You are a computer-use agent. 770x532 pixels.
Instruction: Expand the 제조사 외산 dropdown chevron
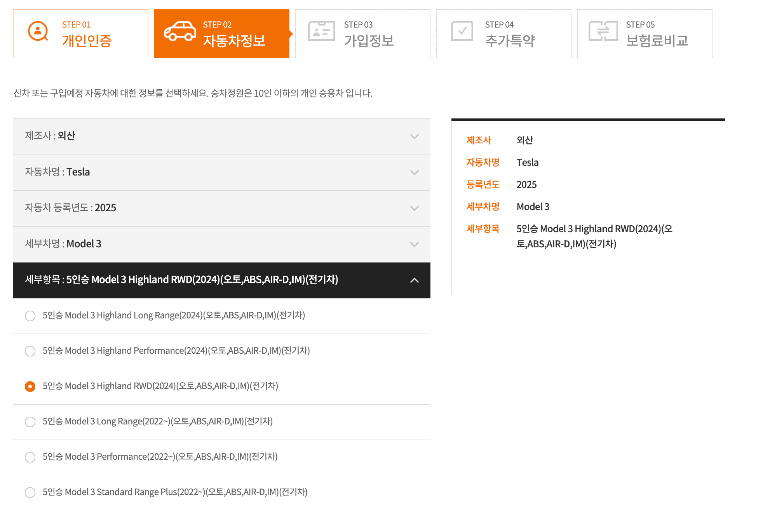pyautogui.click(x=414, y=136)
